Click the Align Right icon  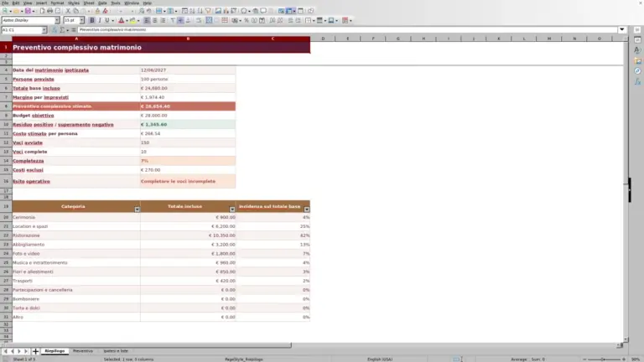coord(163,20)
